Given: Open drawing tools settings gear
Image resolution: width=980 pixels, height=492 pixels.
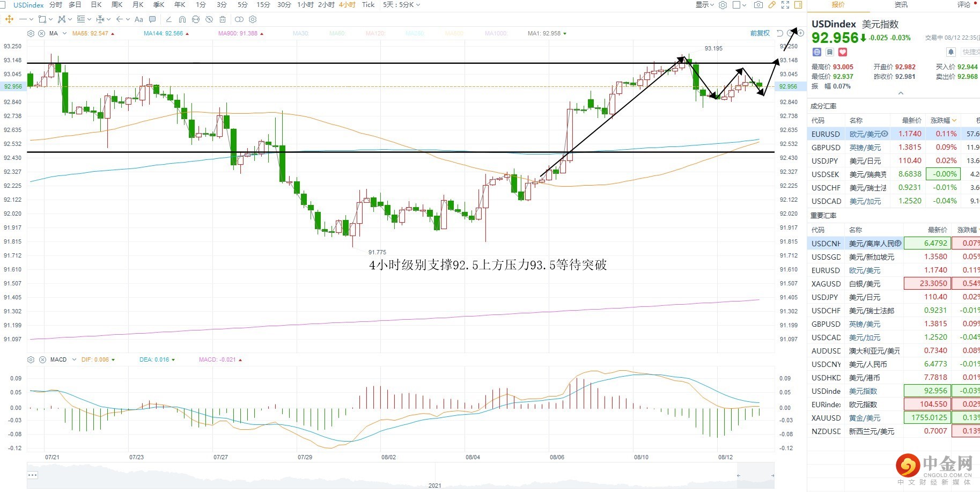Looking at the screenshot, I should click(x=253, y=19).
